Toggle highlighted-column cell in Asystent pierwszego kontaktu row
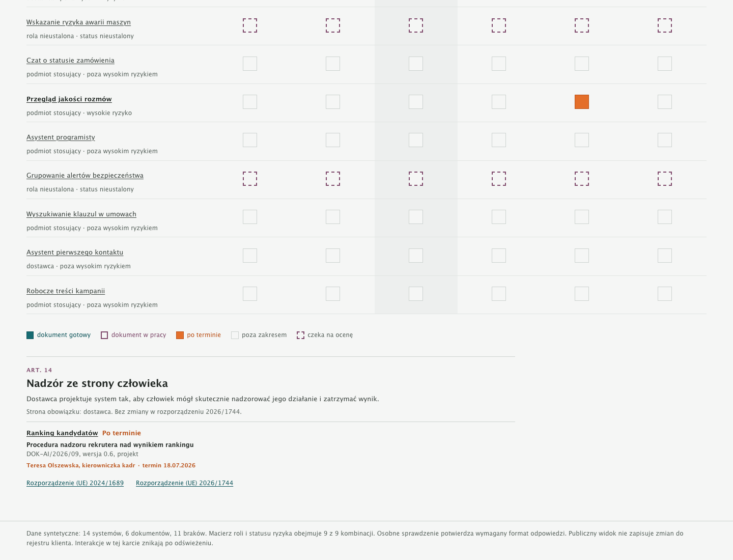733x560 pixels. click(416, 256)
